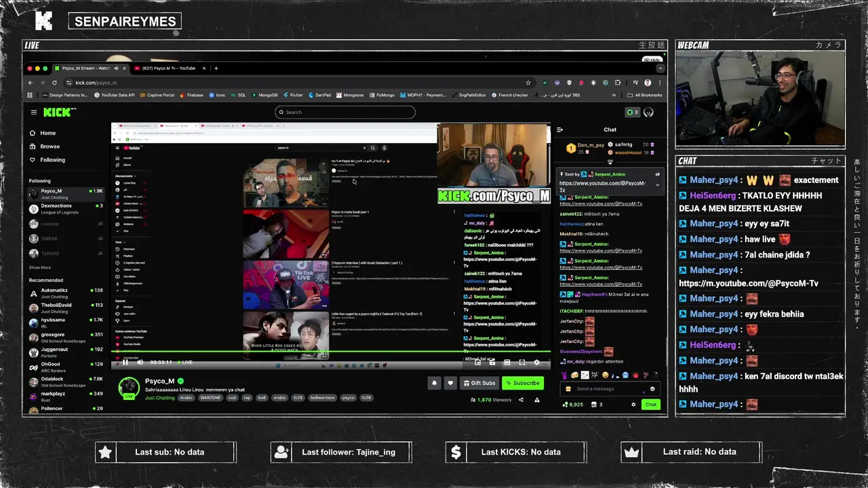The height and width of the screenshot is (488, 868).
Task: Click the green Subscribe button
Action: point(523,383)
